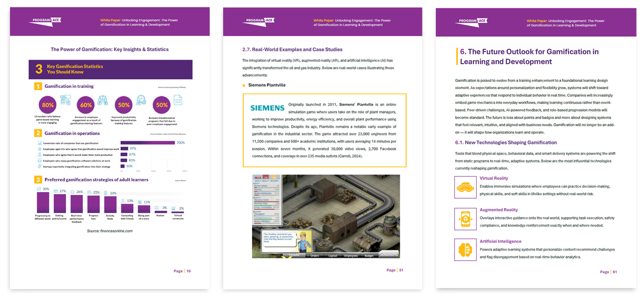Click '6. The Future Outlook for Gamification' heading
This screenshot has width=644, height=296.
point(529,57)
